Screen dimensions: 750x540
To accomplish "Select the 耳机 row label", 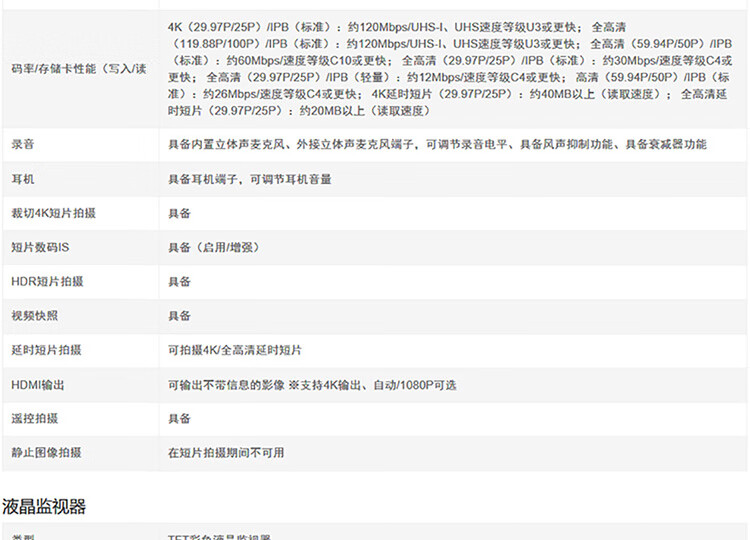I will (x=25, y=179).
